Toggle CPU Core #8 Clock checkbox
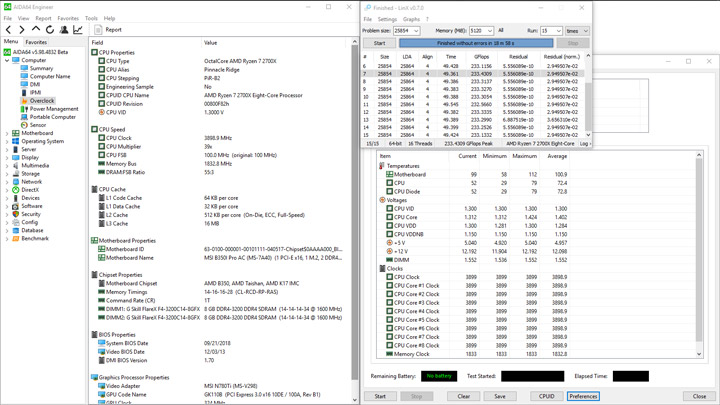The image size is (720, 405). [x=389, y=345]
